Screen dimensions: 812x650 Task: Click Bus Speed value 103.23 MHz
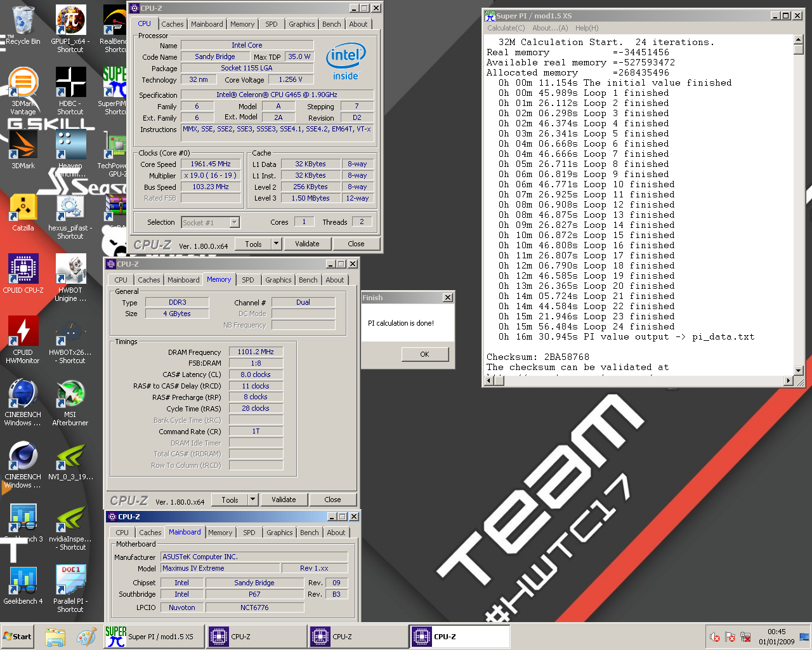point(211,187)
